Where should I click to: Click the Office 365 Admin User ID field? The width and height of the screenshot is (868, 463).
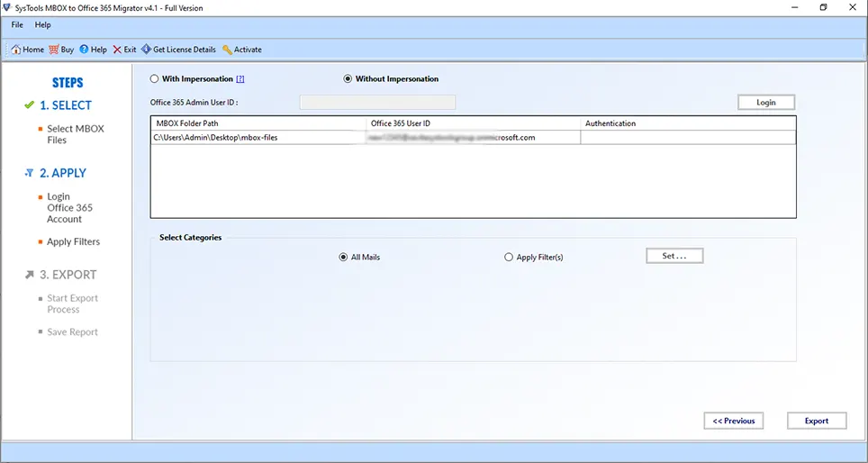(377, 103)
